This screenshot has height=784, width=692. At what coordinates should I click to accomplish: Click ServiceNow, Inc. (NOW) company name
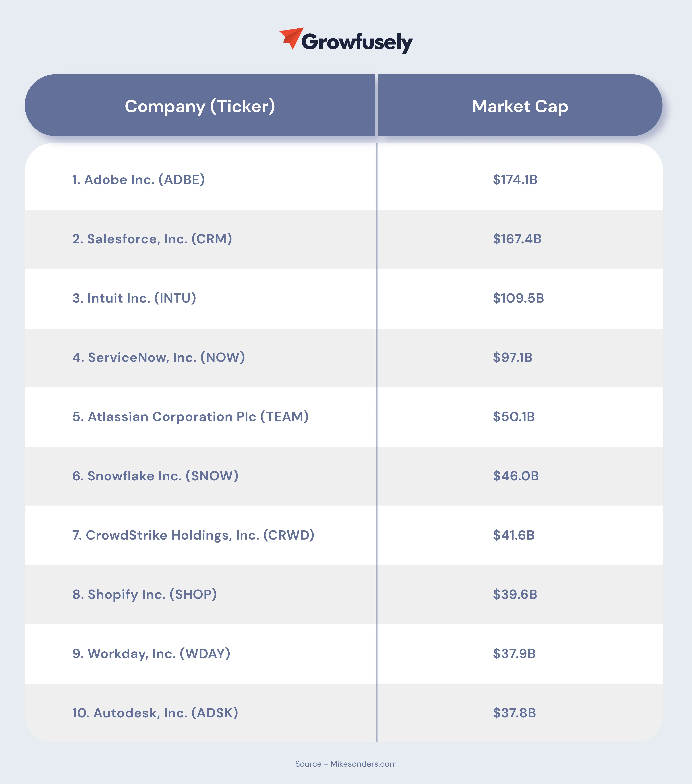(x=158, y=358)
